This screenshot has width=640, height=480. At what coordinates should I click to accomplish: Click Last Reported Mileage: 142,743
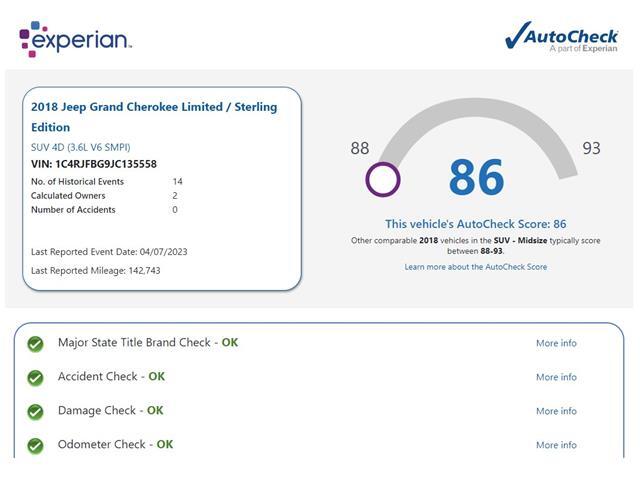pos(96,271)
